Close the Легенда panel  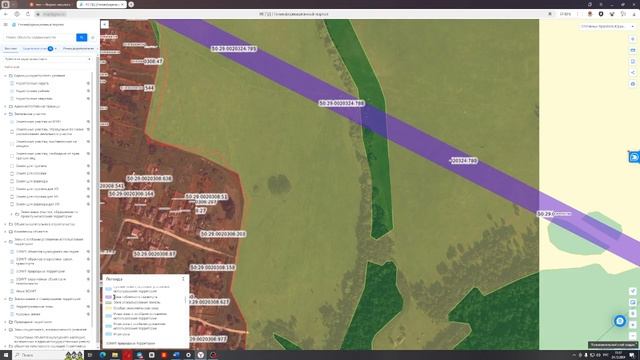coord(183,279)
